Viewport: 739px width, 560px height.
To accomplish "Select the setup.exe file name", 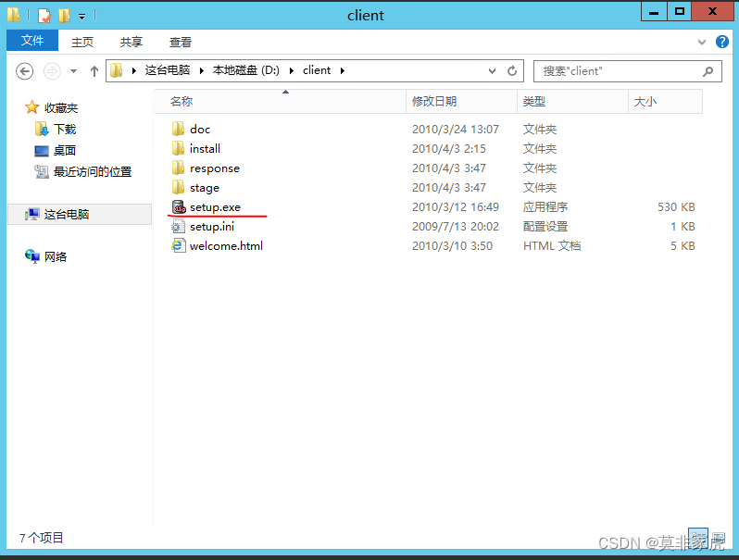I will tap(215, 207).
